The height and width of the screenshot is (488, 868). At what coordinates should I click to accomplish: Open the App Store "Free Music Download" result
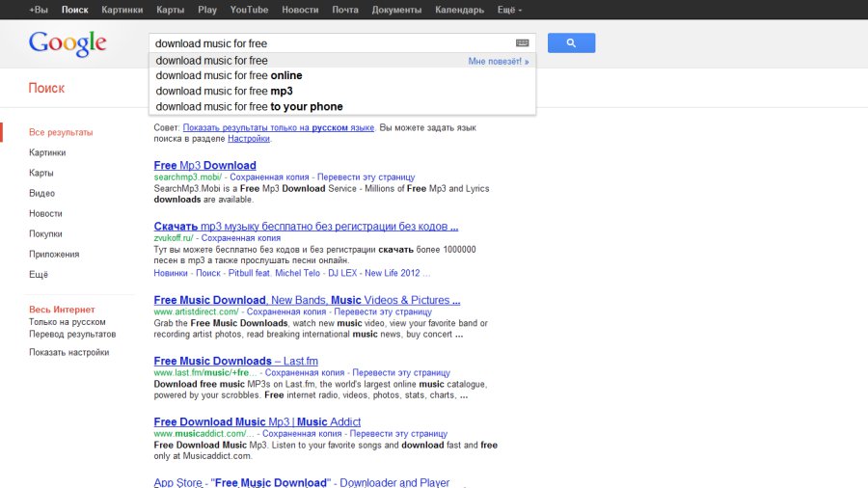coord(302,482)
